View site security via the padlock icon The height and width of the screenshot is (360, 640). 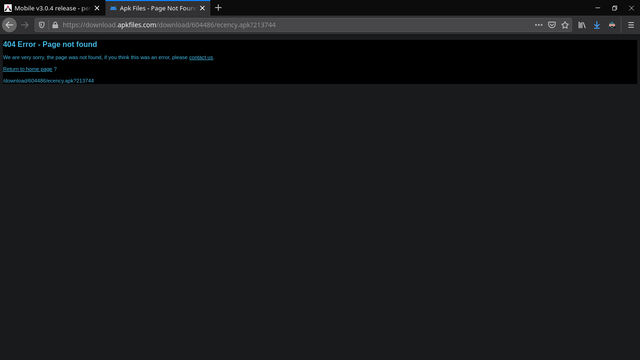(x=55, y=25)
